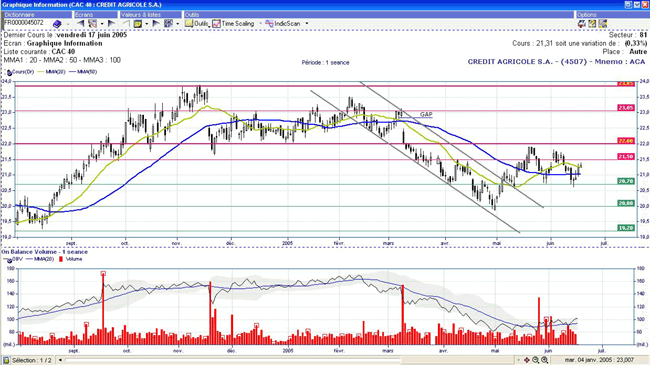Viewport: 650px width, 365px height.
Task: Expand dropdown next to dictionary book icon
Action: [68, 24]
